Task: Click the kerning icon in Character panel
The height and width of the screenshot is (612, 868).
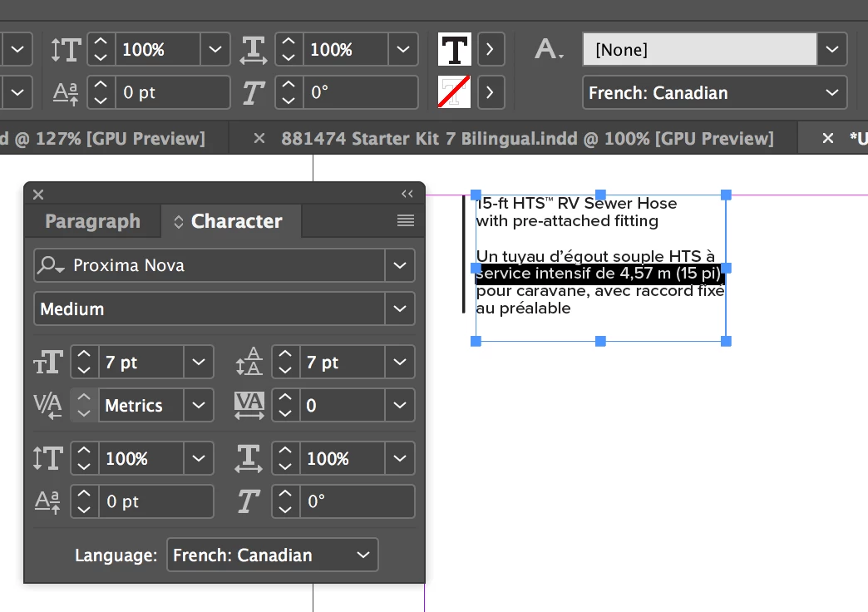Action: click(x=47, y=406)
